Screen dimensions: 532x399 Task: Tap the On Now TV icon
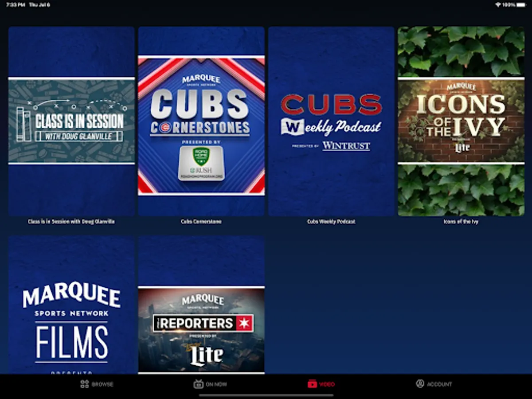pos(198,384)
